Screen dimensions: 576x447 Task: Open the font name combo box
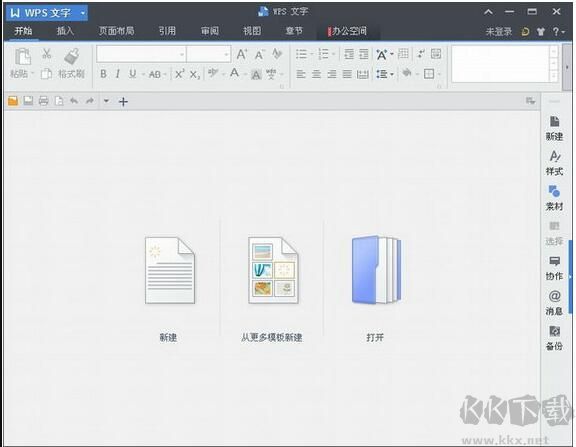coord(141,54)
